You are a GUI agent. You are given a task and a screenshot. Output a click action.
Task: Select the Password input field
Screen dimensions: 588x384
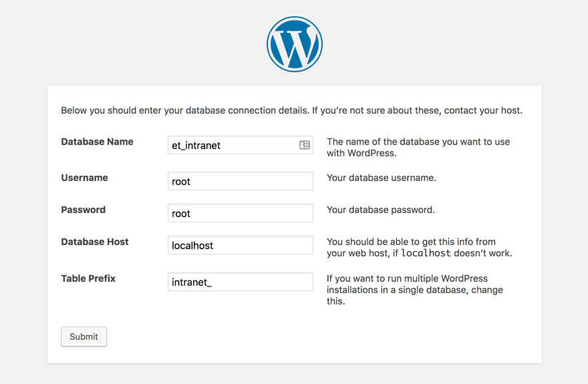click(240, 213)
